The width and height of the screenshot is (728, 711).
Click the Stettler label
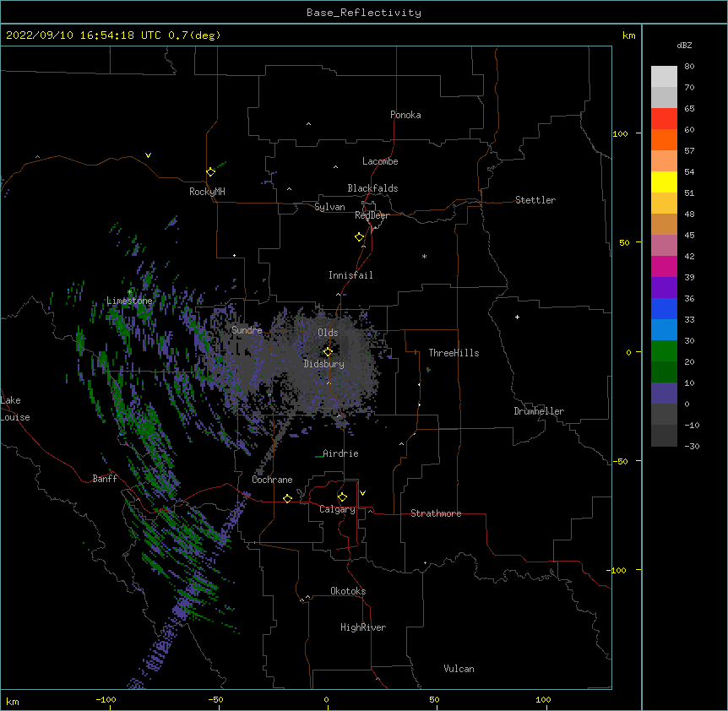pos(535,200)
